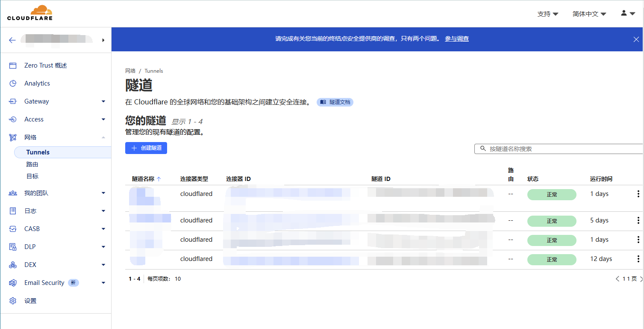This screenshot has height=329, width=644.
Task: Open the 支持 dropdown
Action: (548, 14)
